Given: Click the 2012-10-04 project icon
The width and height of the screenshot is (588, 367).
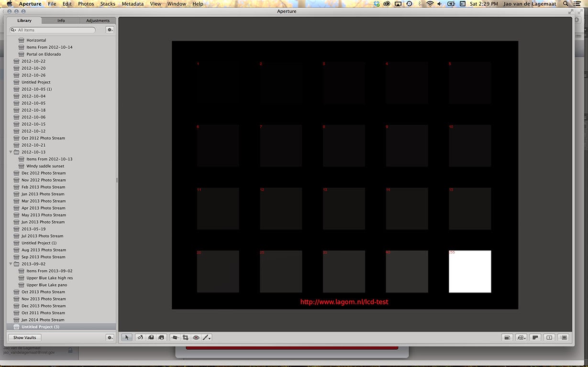Looking at the screenshot, I should [16, 96].
